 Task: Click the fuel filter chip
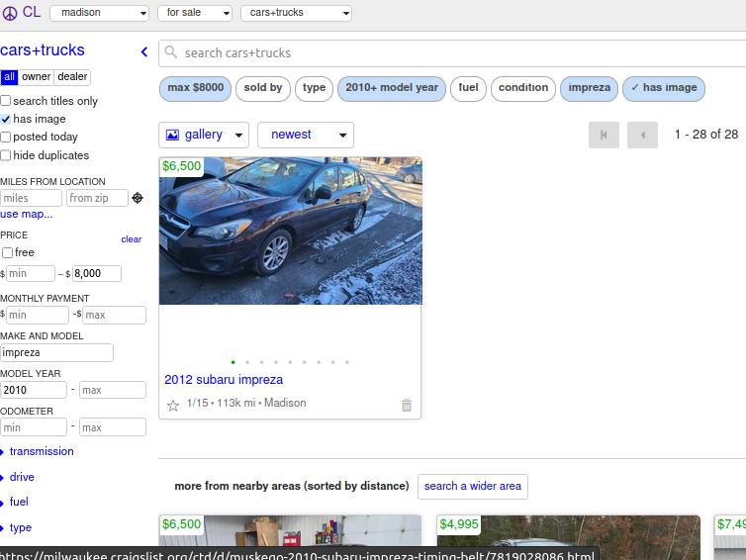(x=468, y=88)
